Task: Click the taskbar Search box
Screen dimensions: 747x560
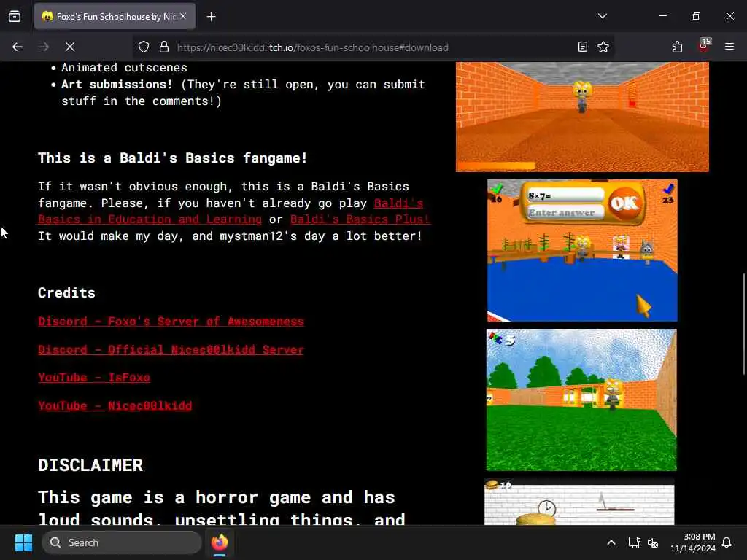Action: pyautogui.click(x=122, y=542)
